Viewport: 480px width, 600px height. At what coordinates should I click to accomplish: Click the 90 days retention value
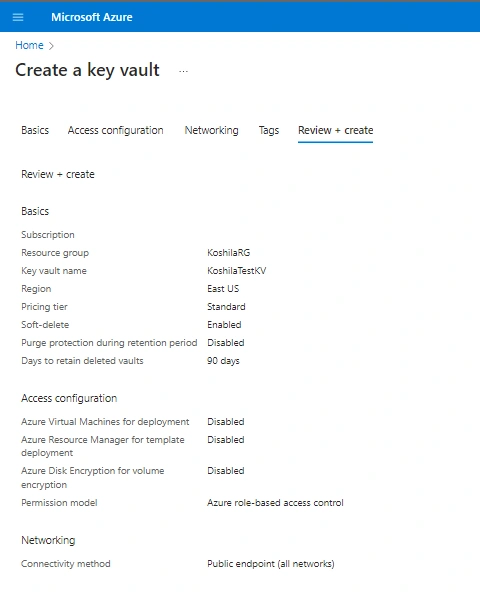click(x=223, y=361)
